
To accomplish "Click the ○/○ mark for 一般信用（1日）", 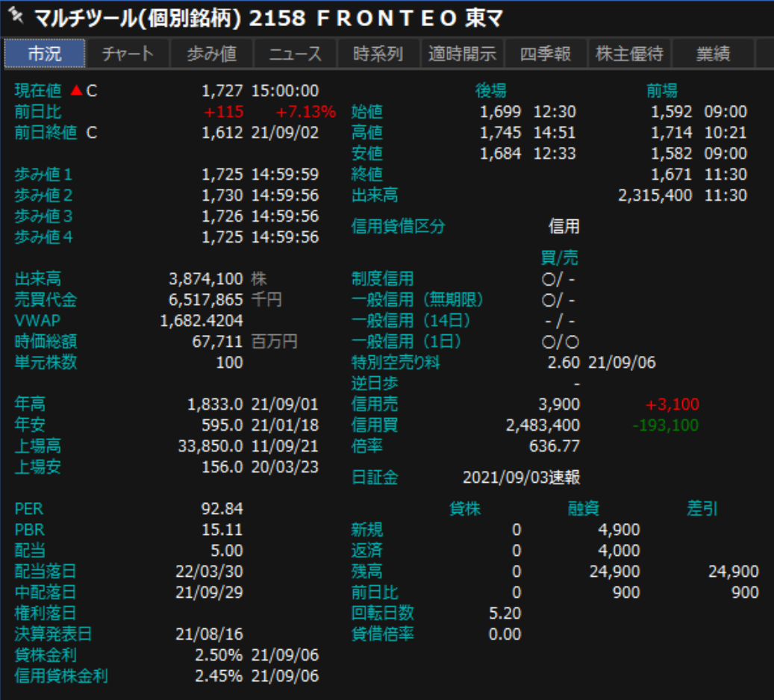I will pyautogui.click(x=561, y=342).
